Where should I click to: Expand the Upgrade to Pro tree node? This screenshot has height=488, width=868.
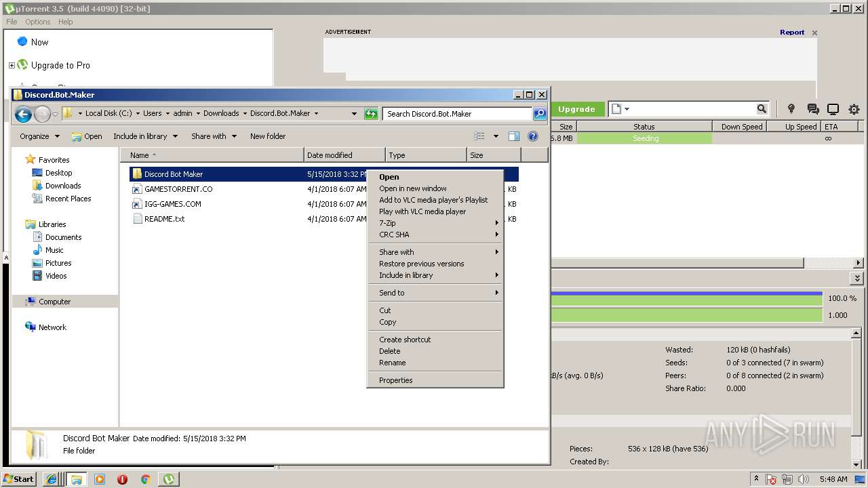click(12, 65)
